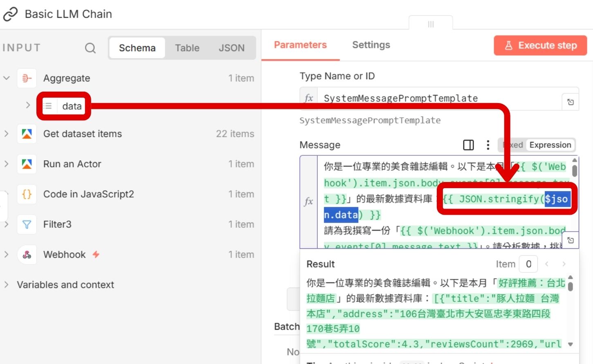Viewport: 593px width, 364px height.
Task: Expand the Variables and context section
Action: pyautogui.click(x=7, y=285)
